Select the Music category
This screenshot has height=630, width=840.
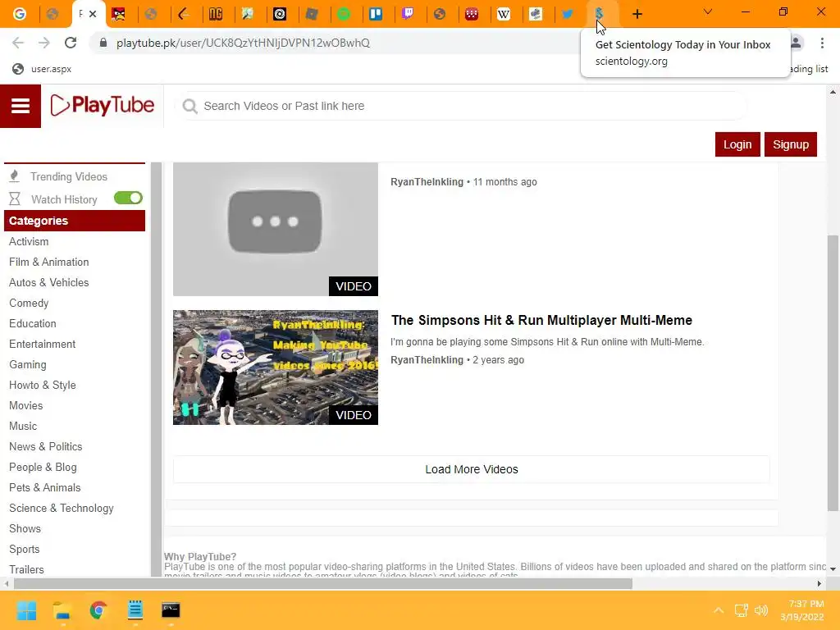coord(23,426)
